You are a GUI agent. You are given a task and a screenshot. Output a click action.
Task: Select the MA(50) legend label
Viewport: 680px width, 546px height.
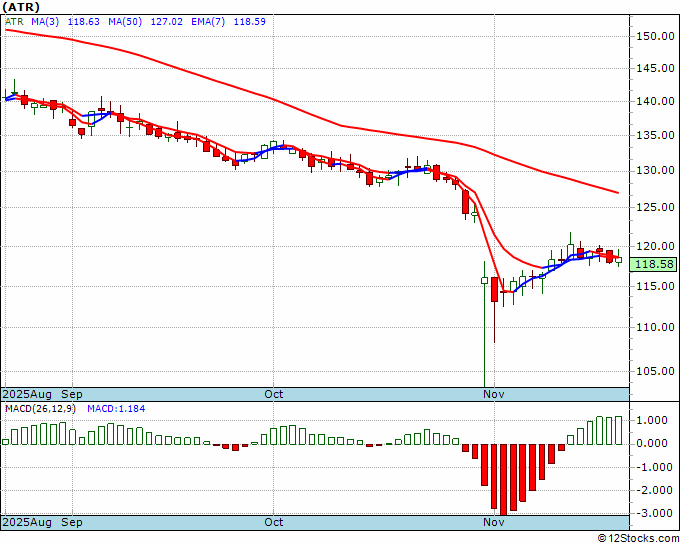coord(125,22)
